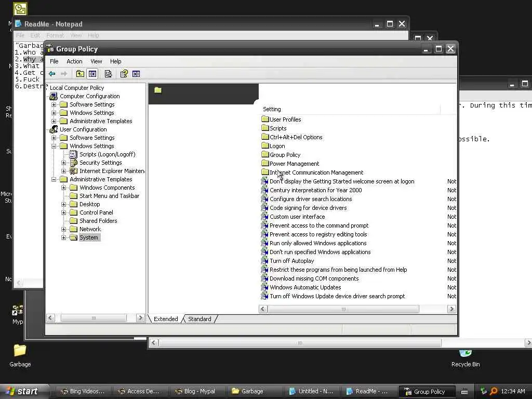Open the Scripts folder icon in settings list
Screen dimensions: 532x399
pos(265,128)
